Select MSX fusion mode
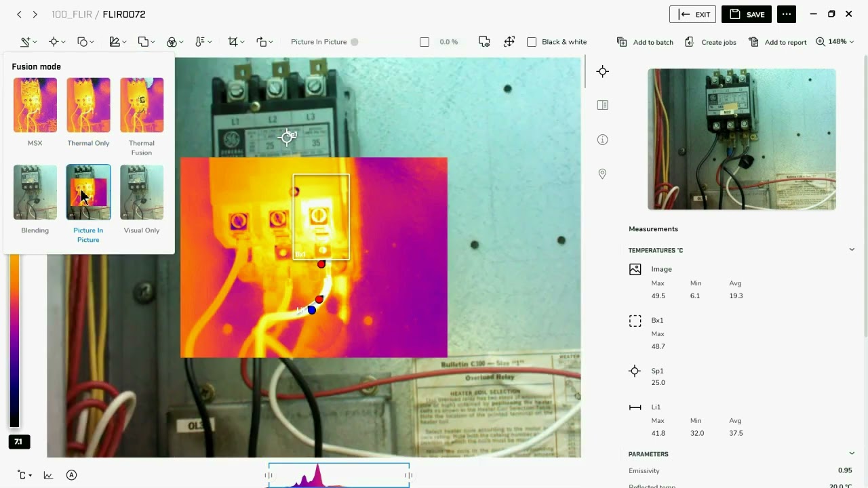Screen dimensions: 868x488 click(35, 105)
